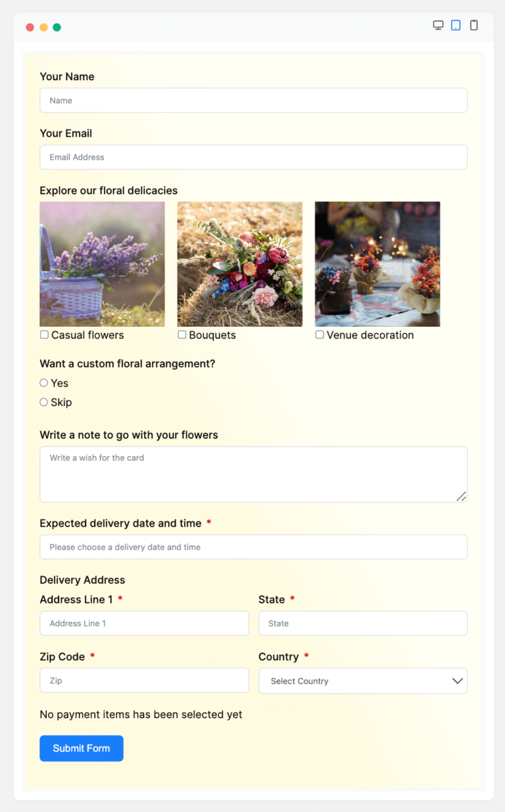This screenshot has width=505, height=812.
Task: Switch preview to desktop view icon
Action: pos(439,24)
